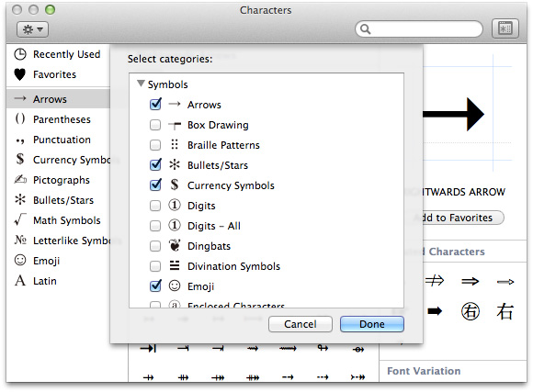Click the Letterlike Symbols numero icon
This screenshot has width=533, height=392.
click(x=20, y=240)
